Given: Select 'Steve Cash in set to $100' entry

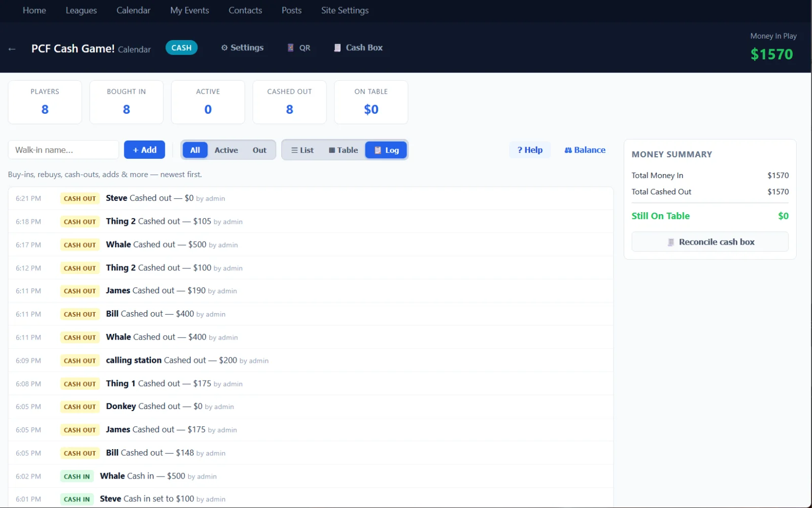Looking at the screenshot, I should tap(311, 498).
